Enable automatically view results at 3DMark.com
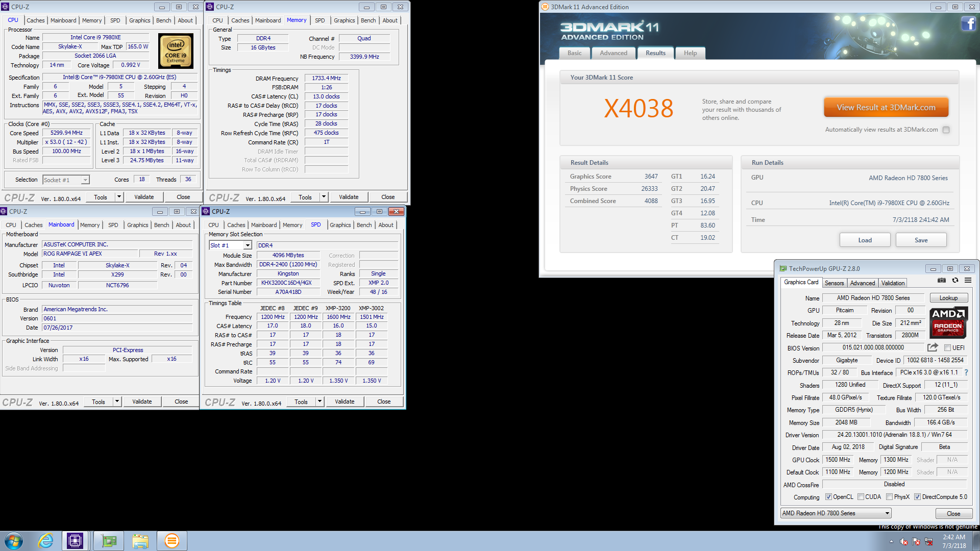980x551 pixels. [946, 130]
